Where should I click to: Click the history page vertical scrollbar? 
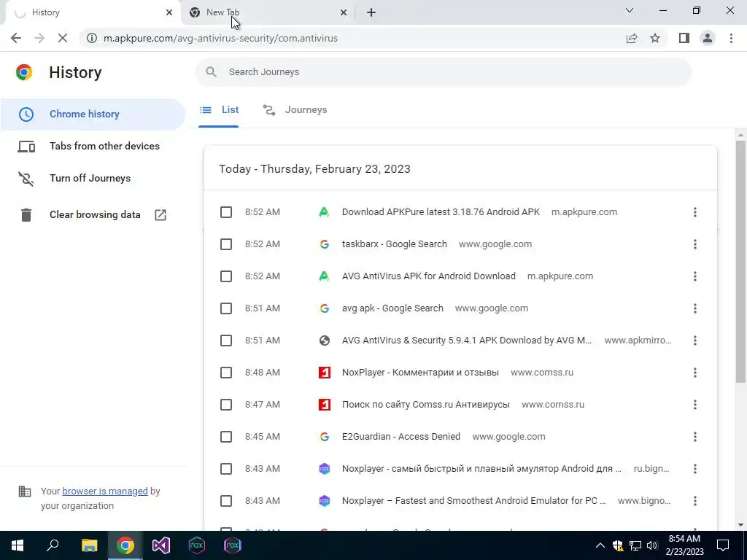tap(740, 261)
